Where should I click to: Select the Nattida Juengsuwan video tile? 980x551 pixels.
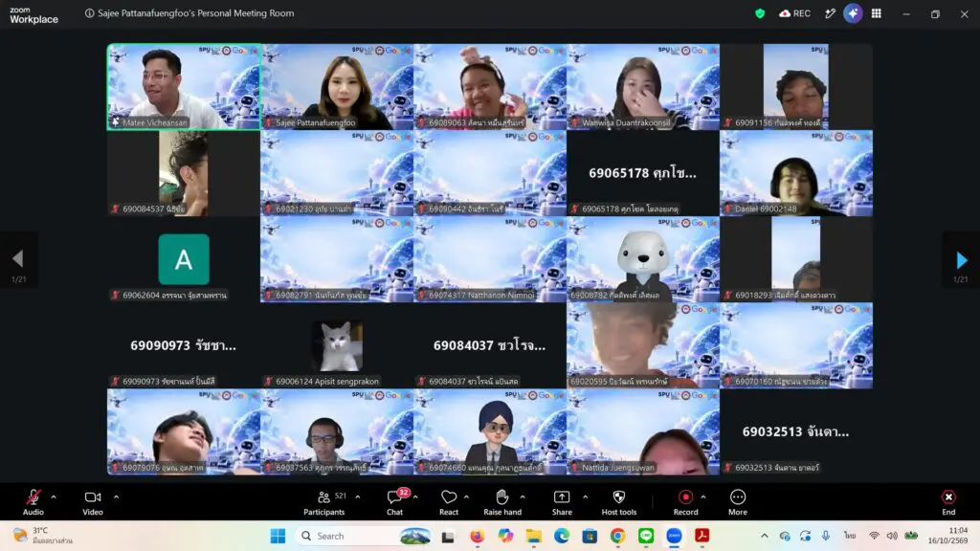coord(643,431)
